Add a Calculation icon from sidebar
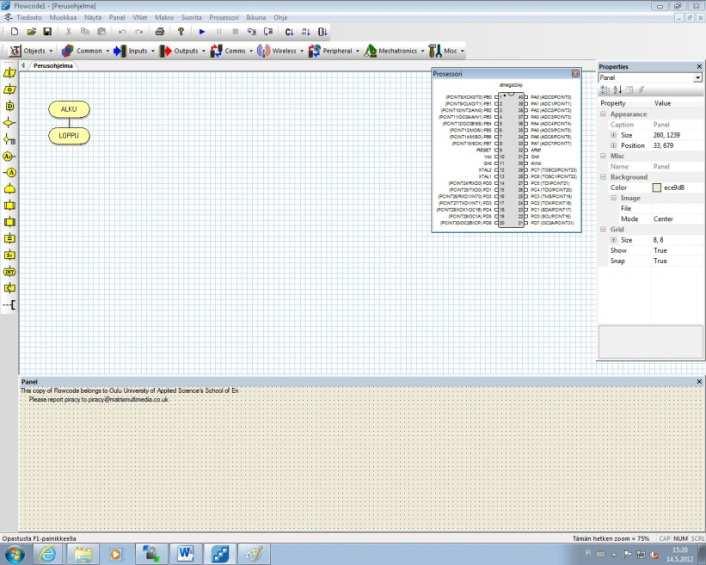This screenshot has width=706, height=565. pyautogui.click(x=9, y=239)
